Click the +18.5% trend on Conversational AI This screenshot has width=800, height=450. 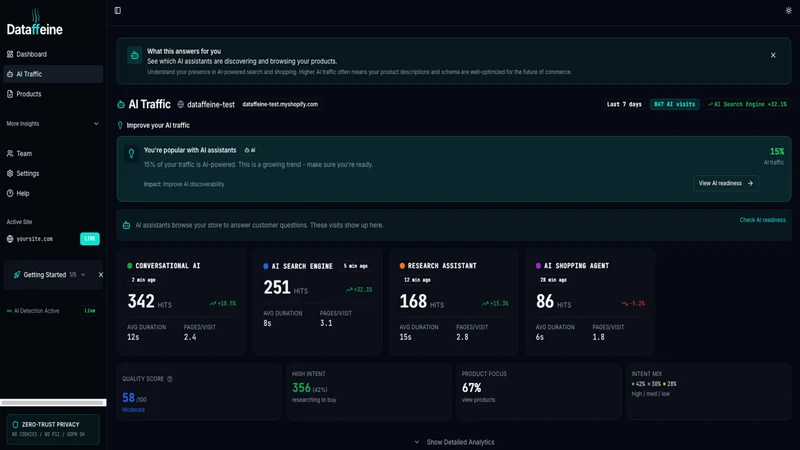click(223, 304)
